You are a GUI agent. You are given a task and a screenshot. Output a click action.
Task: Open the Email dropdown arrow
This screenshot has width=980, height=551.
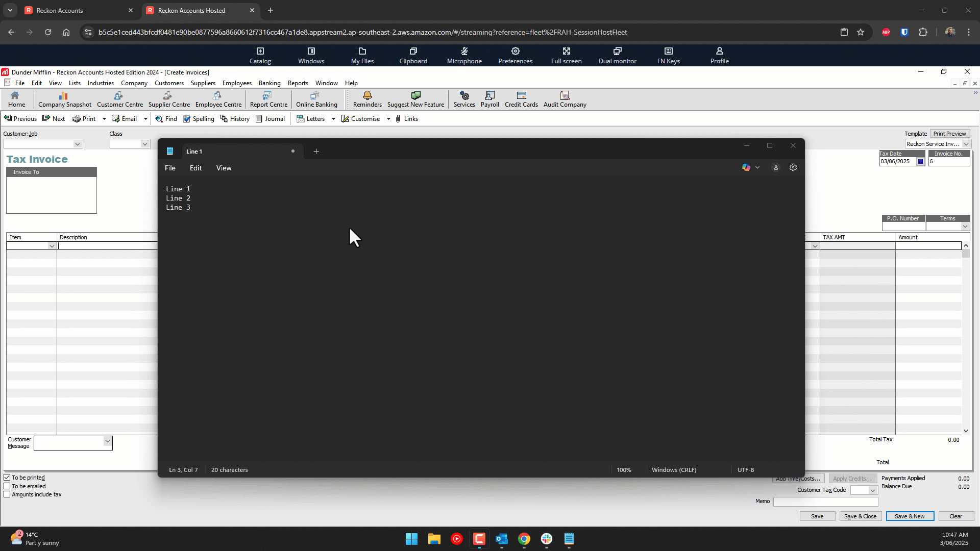pyautogui.click(x=145, y=119)
